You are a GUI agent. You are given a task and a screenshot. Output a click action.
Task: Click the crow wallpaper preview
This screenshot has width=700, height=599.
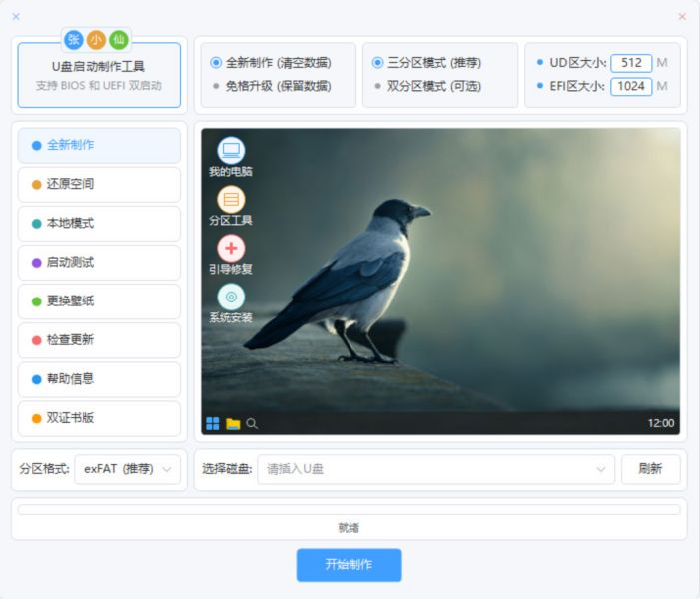click(x=440, y=282)
